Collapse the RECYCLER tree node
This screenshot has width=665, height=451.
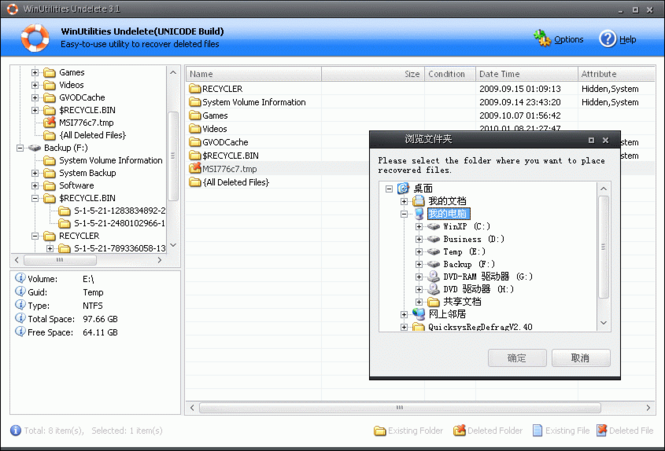coord(35,236)
